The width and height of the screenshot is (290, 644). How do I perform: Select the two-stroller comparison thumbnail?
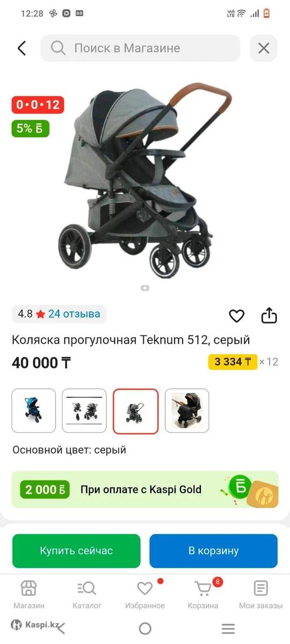pos(84,411)
